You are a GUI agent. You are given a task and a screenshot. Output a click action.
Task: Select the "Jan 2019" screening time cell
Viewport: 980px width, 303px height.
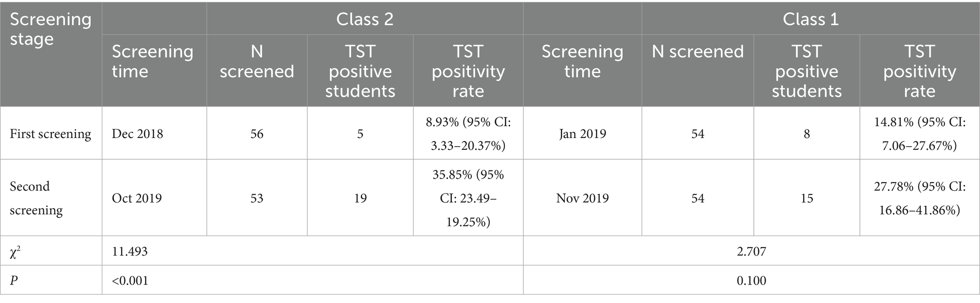click(582, 134)
